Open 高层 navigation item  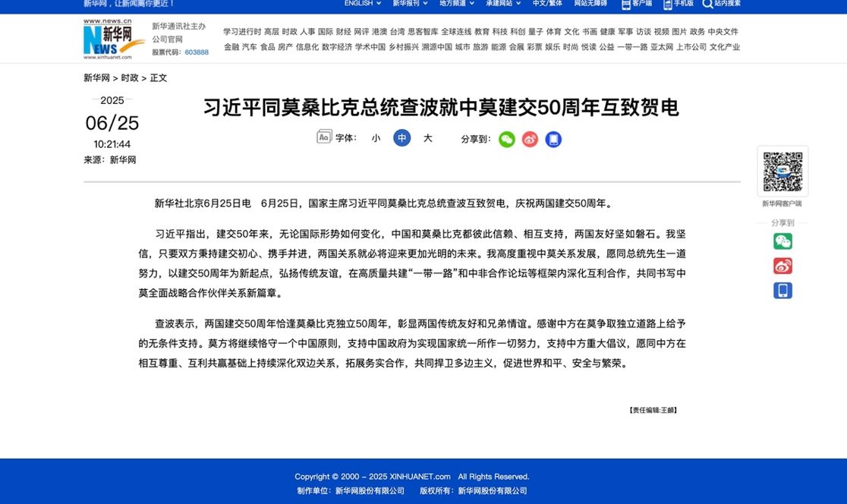coord(271,32)
